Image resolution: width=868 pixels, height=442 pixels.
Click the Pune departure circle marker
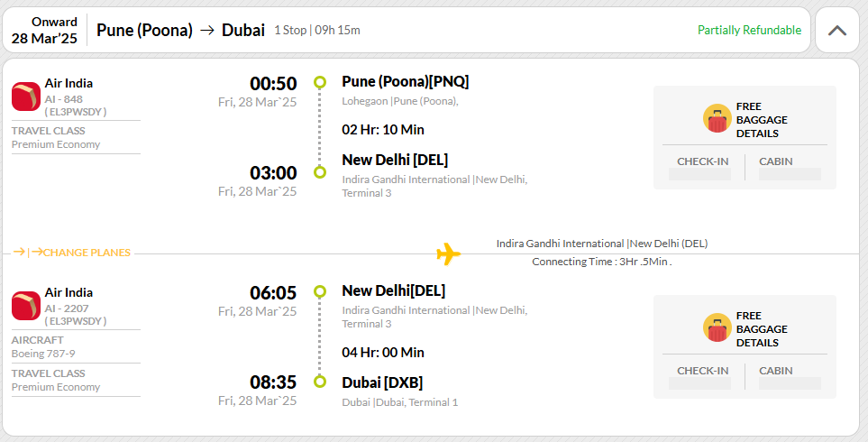[319, 82]
